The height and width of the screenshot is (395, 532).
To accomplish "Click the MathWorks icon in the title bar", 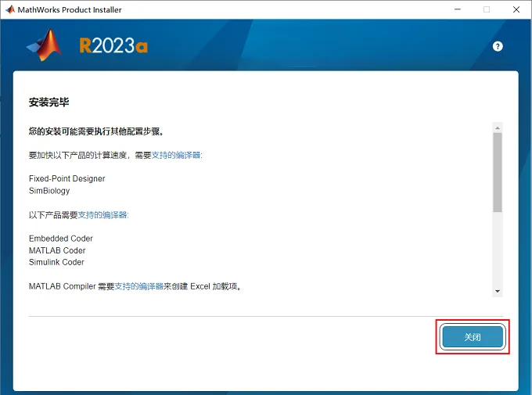I will (10, 9).
